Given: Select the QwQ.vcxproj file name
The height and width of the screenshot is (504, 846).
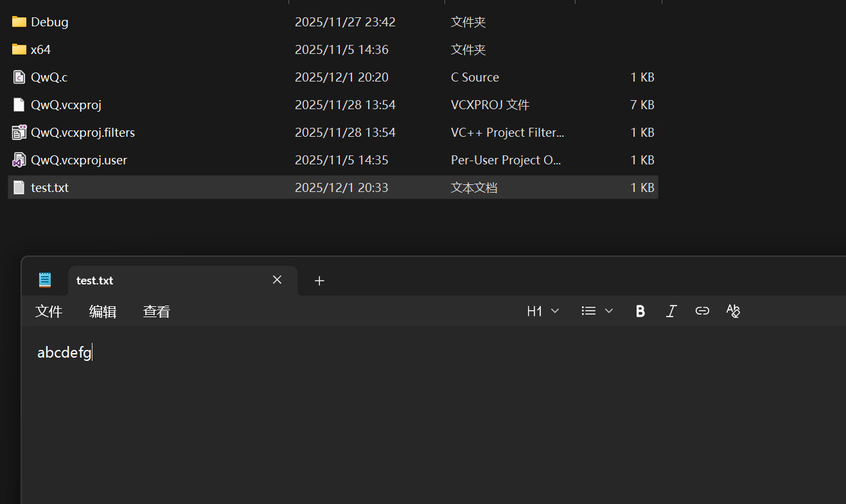Looking at the screenshot, I should 66,105.
